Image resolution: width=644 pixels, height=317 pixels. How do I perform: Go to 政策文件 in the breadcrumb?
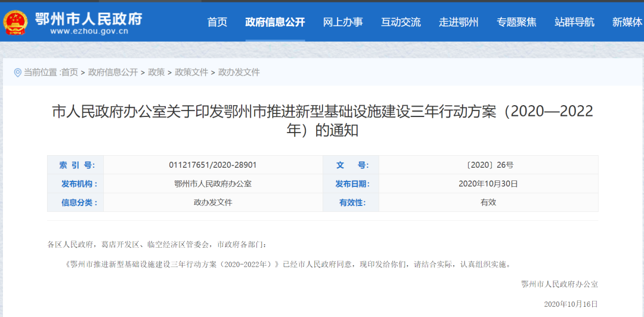pos(191,72)
